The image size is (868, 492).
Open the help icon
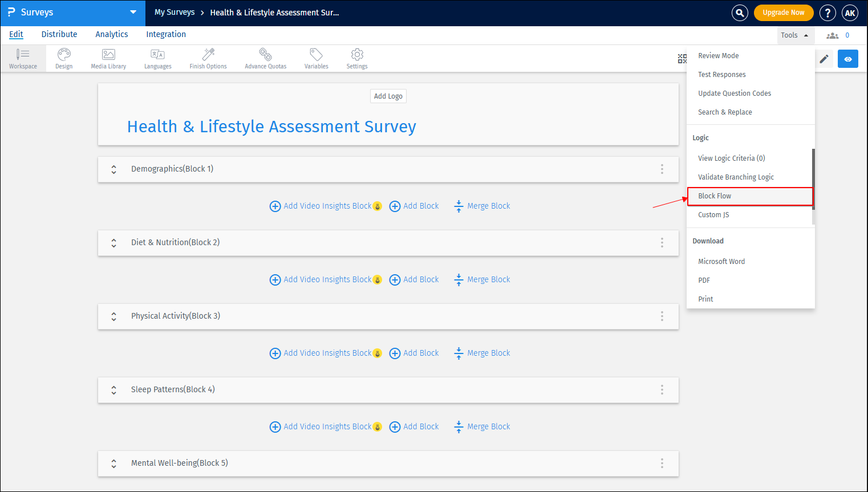(828, 13)
